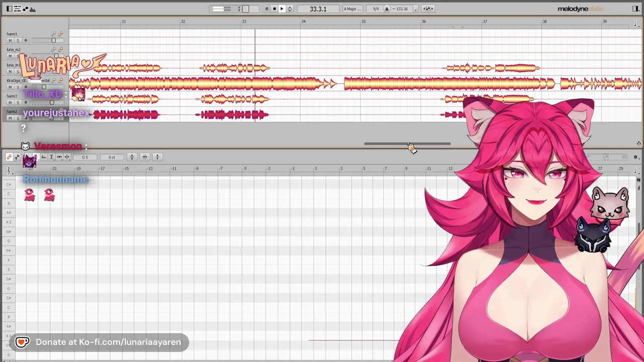The width and height of the screenshot is (644, 362).
Task: Select the formant tool icon
Action: tap(44, 157)
